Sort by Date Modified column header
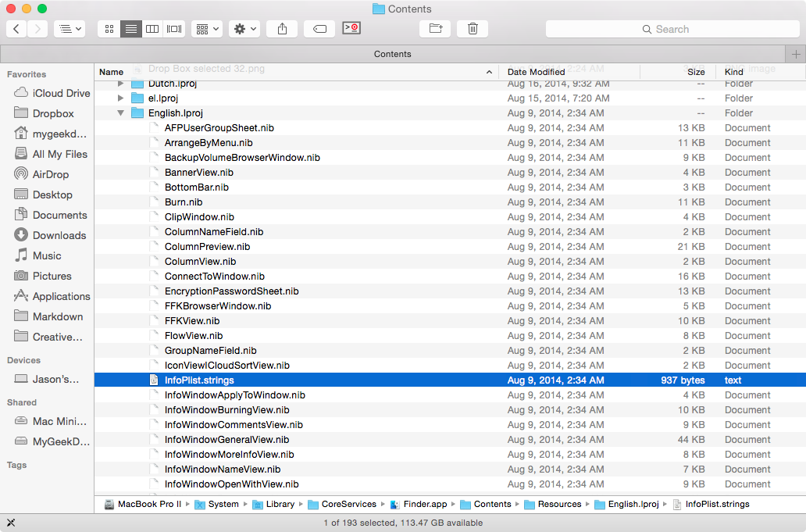806x532 pixels. [x=569, y=72]
